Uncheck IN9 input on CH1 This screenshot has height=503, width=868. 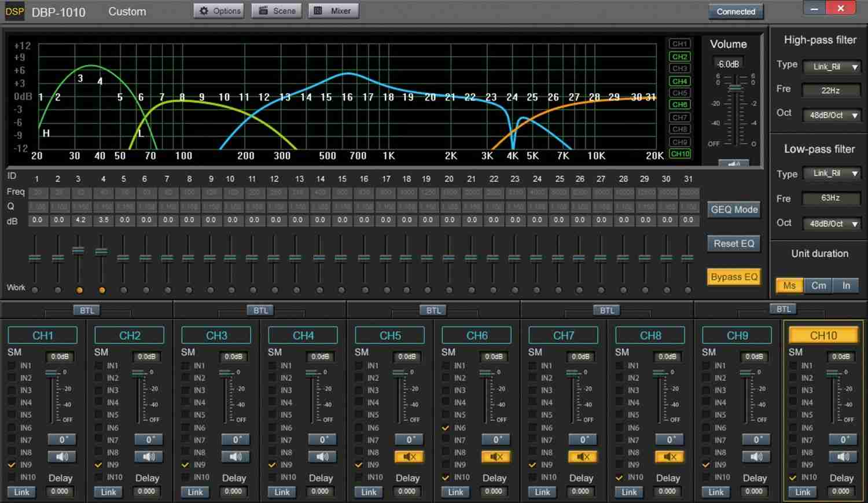point(12,464)
